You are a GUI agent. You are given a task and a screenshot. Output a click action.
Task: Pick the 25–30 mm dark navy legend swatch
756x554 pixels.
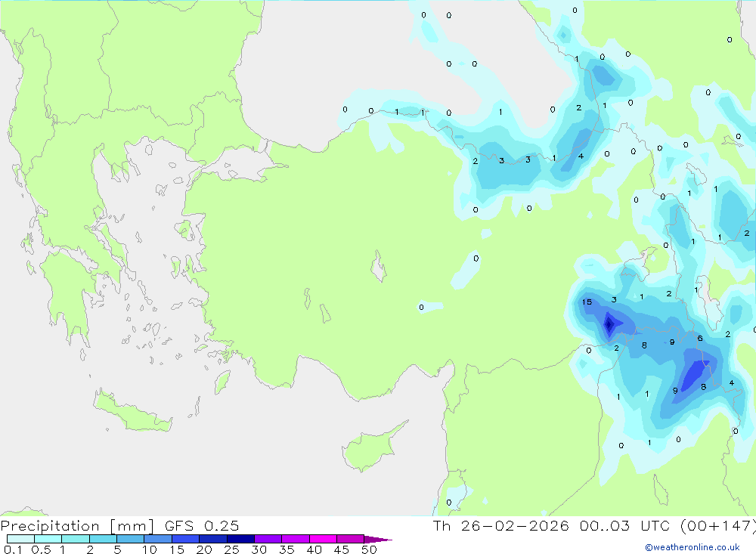[240, 539]
